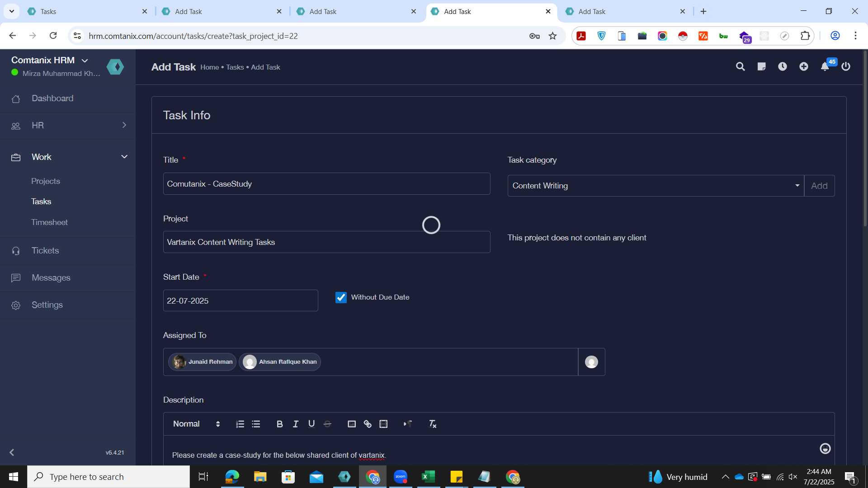868x488 pixels.
Task: Click assign-to-me avatar button
Action: coord(591,362)
